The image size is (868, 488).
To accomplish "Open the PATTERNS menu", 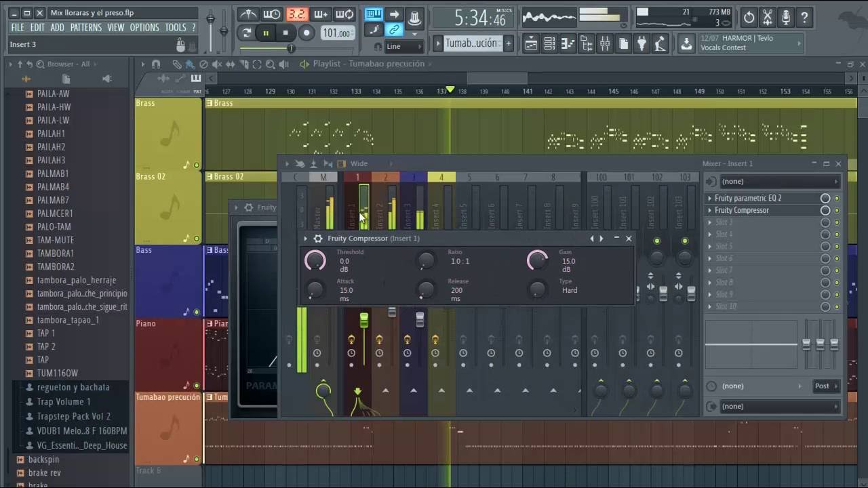I will coord(85,28).
